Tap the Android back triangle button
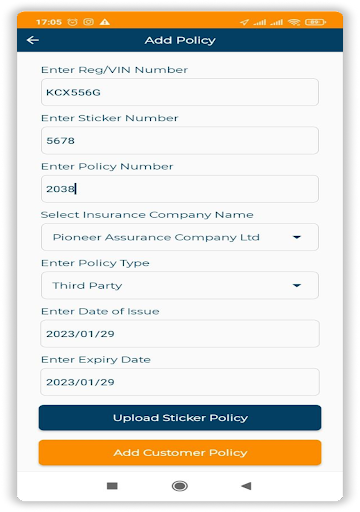Viewport: 360px width, 512px height. click(246, 486)
